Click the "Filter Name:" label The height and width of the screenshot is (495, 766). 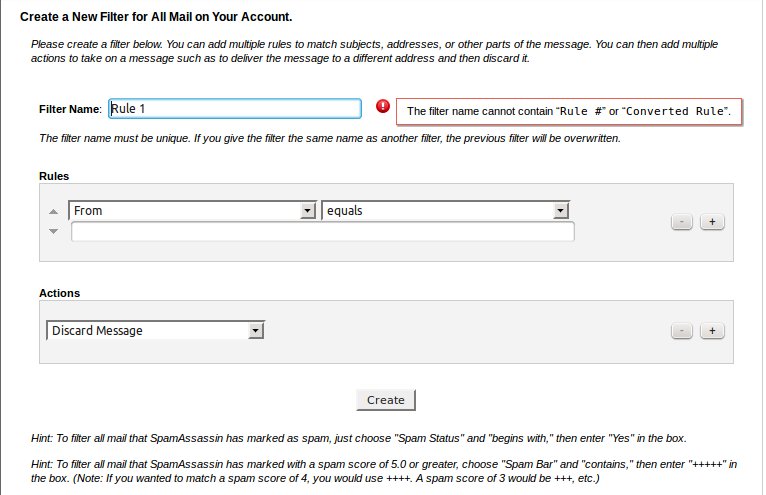pos(70,108)
